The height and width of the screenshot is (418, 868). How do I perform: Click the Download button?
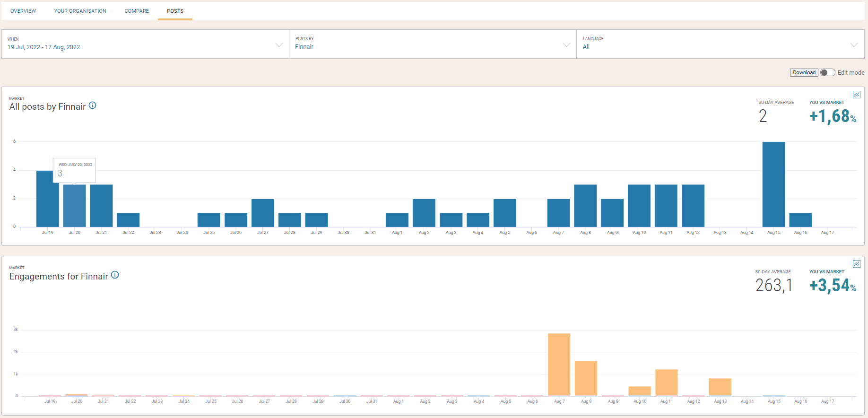[804, 72]
